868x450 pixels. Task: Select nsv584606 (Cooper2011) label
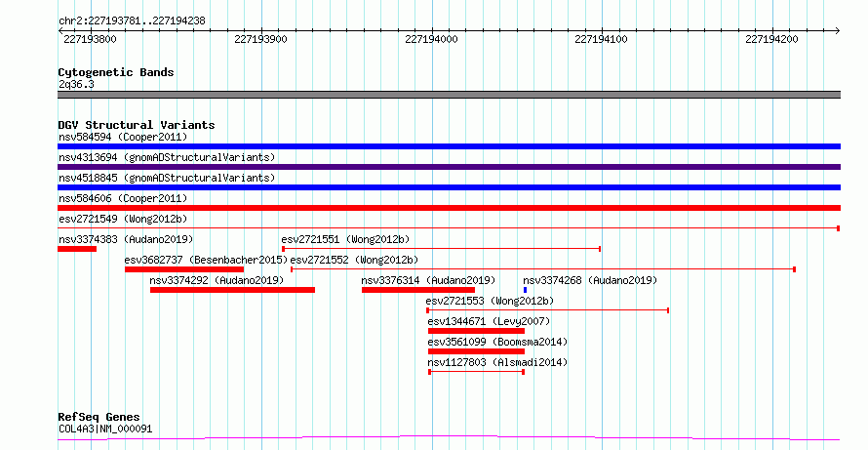(x=123, y=198)
